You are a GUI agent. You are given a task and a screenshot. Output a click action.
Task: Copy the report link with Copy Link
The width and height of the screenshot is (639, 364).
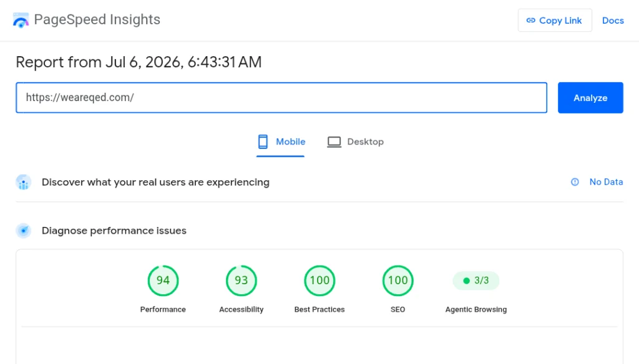click(555, 21)
